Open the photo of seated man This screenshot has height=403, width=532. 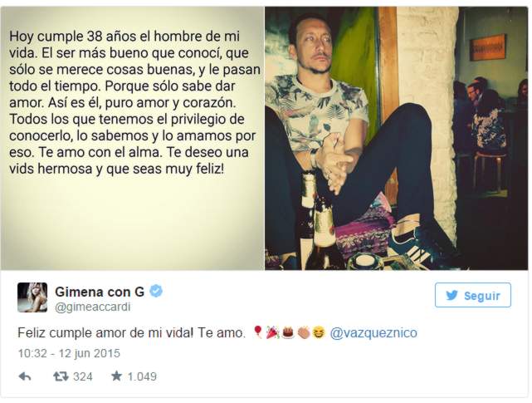pyautogui.click(x=396, y=138)
